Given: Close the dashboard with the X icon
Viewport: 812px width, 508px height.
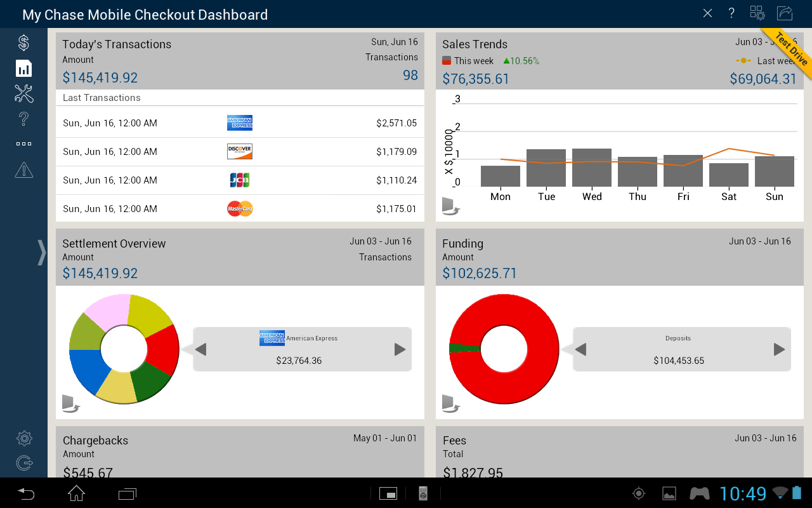Looking at the screenshot, I should tap(708, 13).
